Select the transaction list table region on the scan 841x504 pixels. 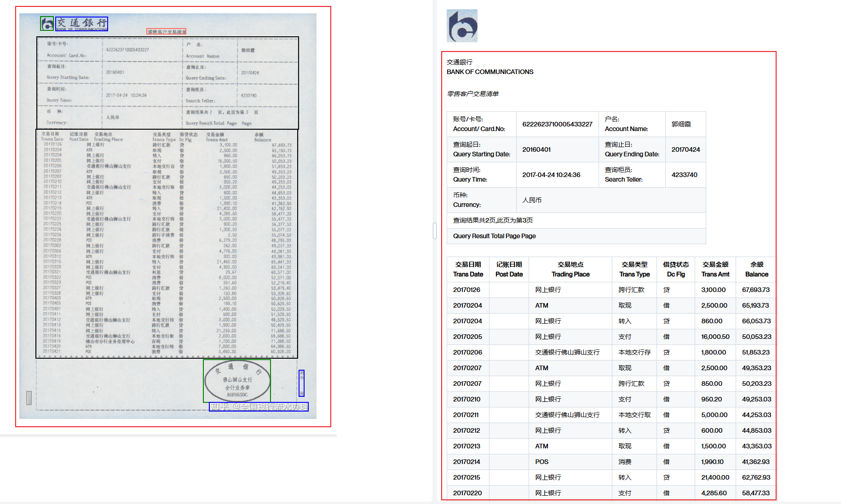(x=167, y=244)
